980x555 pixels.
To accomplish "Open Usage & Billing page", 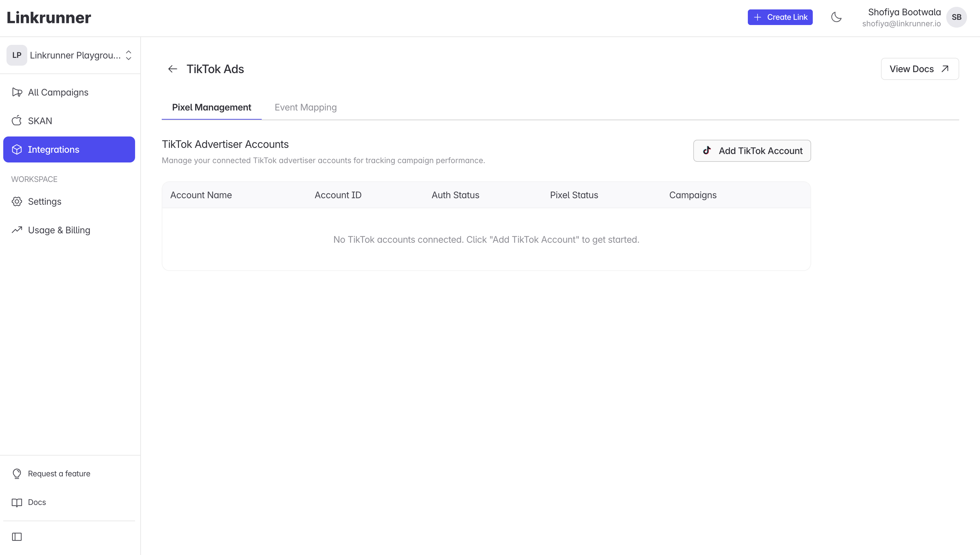I will click(69, 230).
